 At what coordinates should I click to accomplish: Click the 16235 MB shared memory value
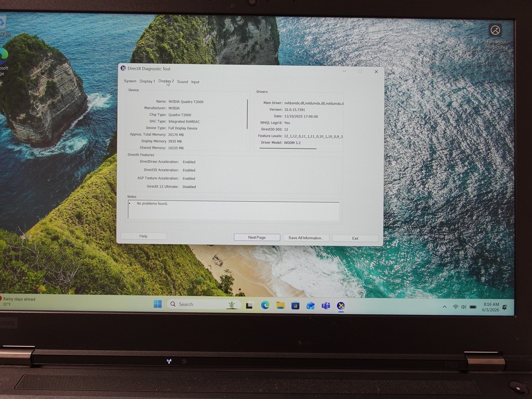(x=176, y=148)
